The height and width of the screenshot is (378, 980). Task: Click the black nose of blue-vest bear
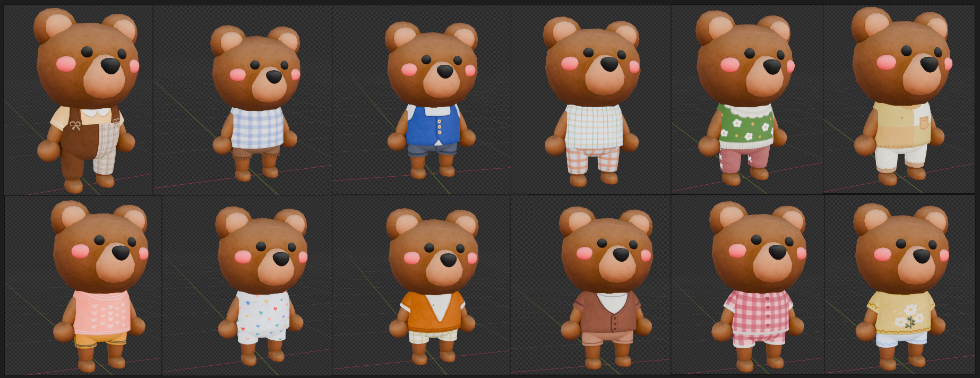point(445,71)
